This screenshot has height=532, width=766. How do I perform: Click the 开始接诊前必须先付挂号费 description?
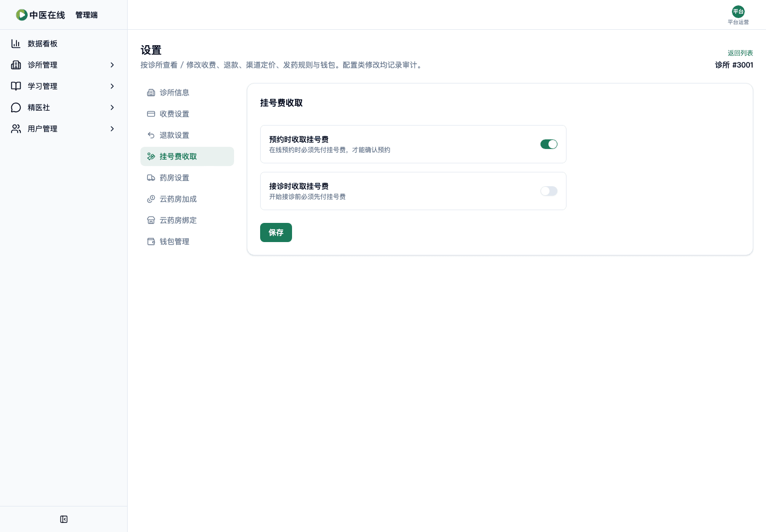click(307, 197)
